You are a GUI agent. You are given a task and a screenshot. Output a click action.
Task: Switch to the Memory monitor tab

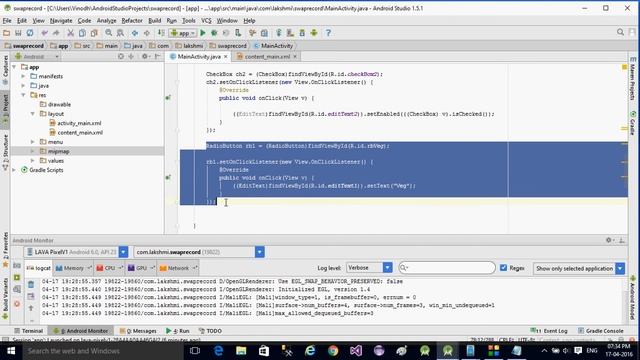[x=73, y=268]
